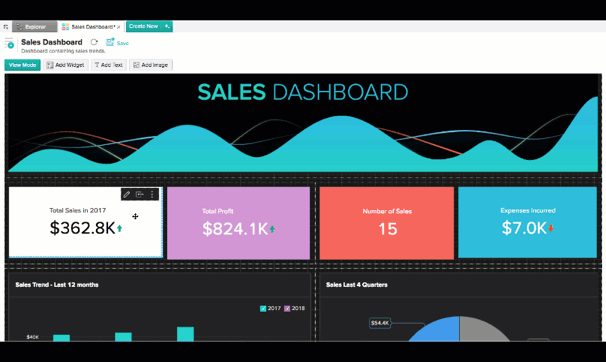This screenshot has height=362, width=606.
Task: Click the Sales Last 4 Quarters title
Action: [357, 285]
